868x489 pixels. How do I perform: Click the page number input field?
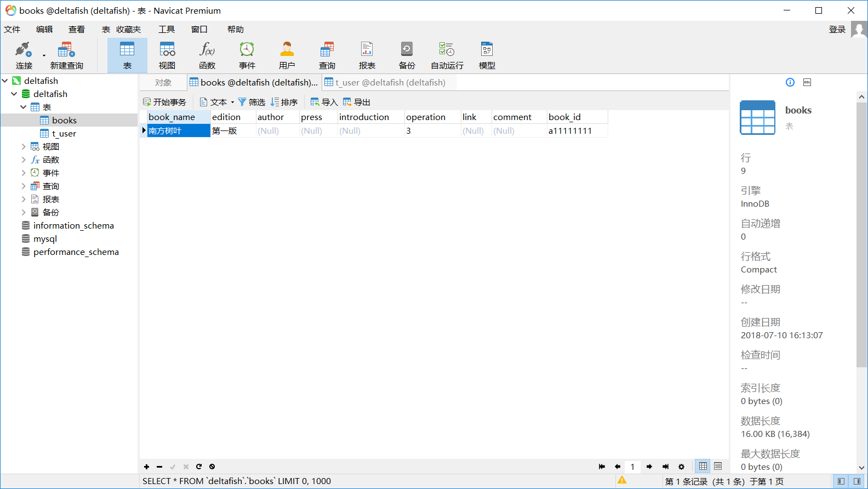[x=633, y=467]
